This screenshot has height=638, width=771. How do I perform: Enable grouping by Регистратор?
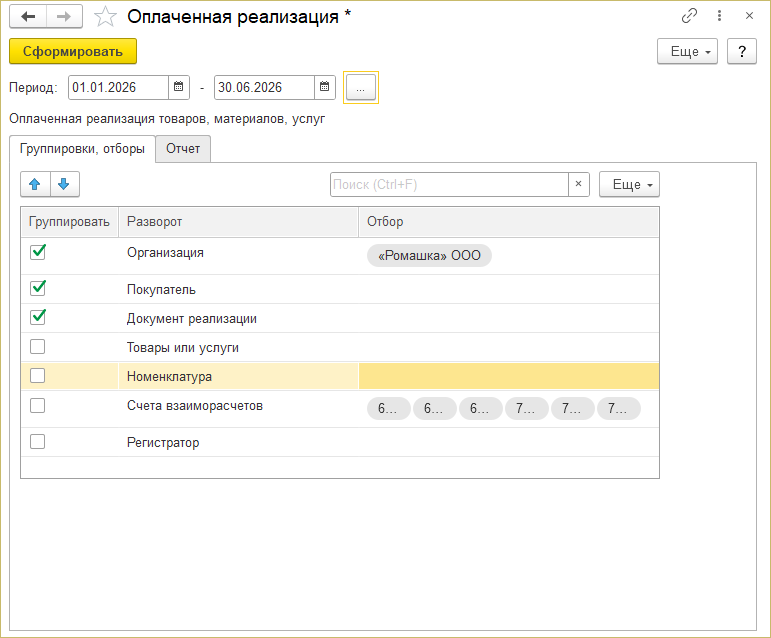[37, 441]
